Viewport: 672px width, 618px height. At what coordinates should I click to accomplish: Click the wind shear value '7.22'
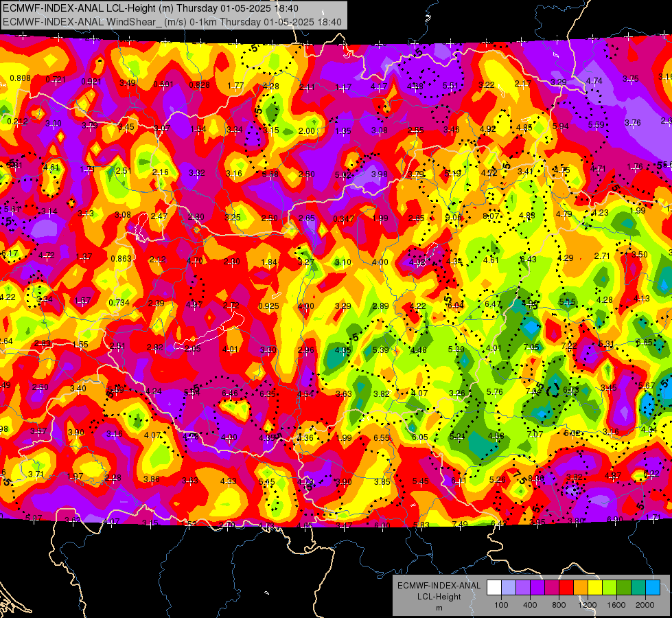569,345
